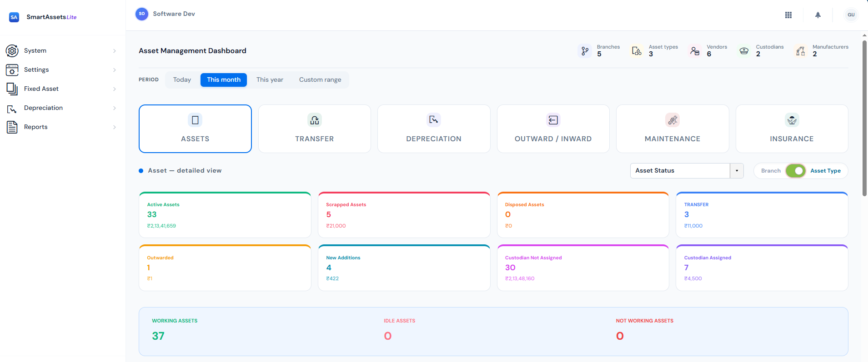
Task: Expand the Settings menu chevron
Action: pos(115,70)
